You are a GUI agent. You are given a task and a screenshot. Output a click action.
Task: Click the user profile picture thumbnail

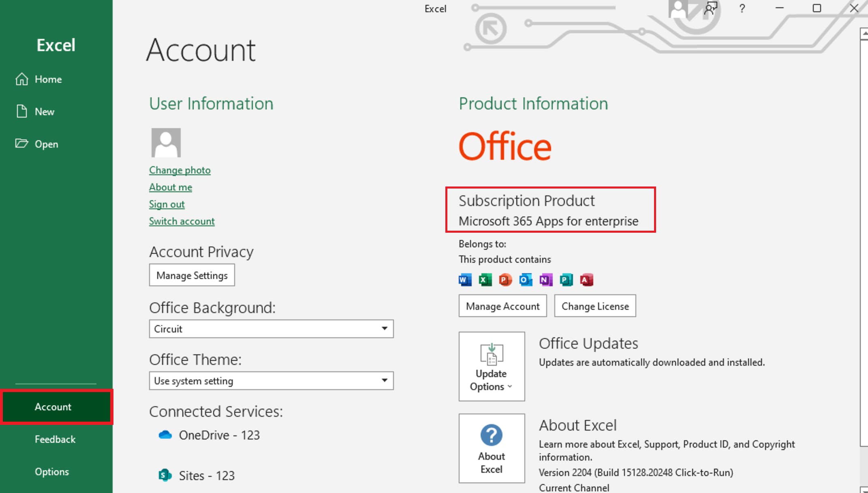tap(166, 143)
